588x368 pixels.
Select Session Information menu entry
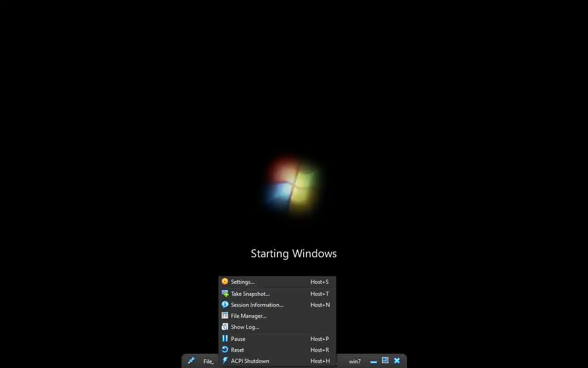click(x=277, y=305)
